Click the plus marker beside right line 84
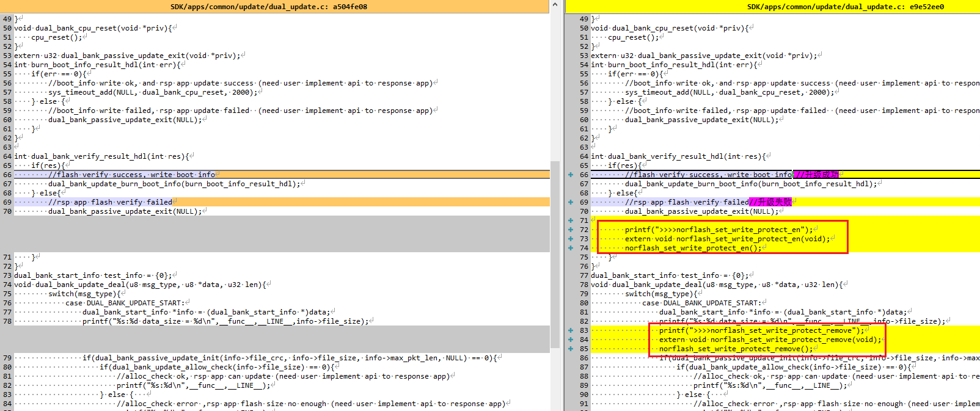The image size is (980, 411). pyautogui.click(x=571, y=340)
